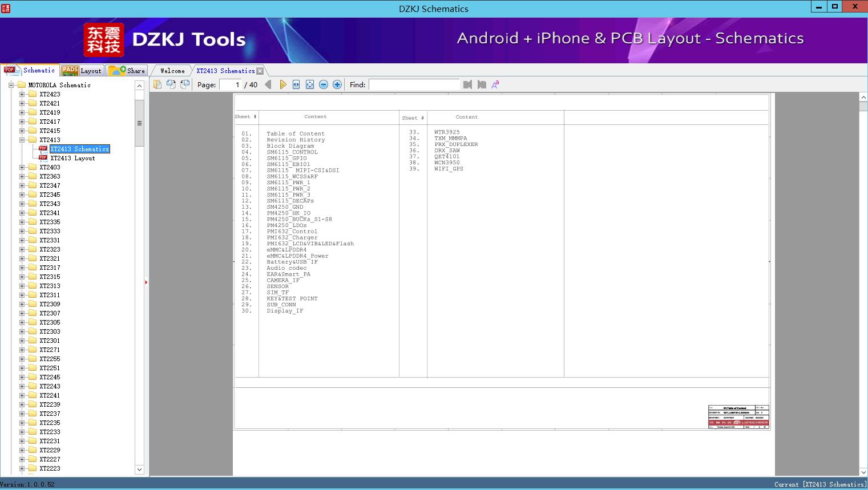
Task: Click the XT2255 folder icon
Action: coord(33,359)
